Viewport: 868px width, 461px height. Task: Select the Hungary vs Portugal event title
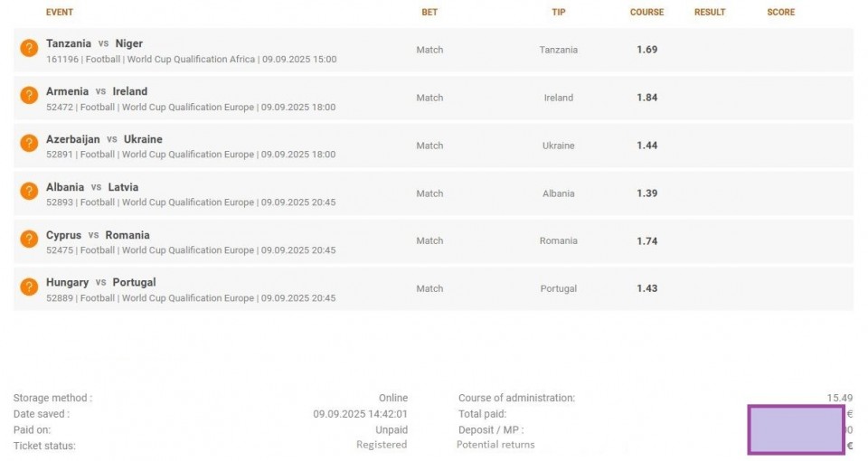point(100,282)
